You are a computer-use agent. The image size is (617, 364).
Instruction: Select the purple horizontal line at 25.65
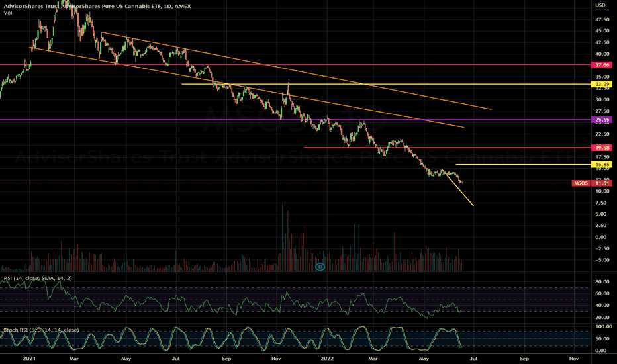[x=295, y=120]
